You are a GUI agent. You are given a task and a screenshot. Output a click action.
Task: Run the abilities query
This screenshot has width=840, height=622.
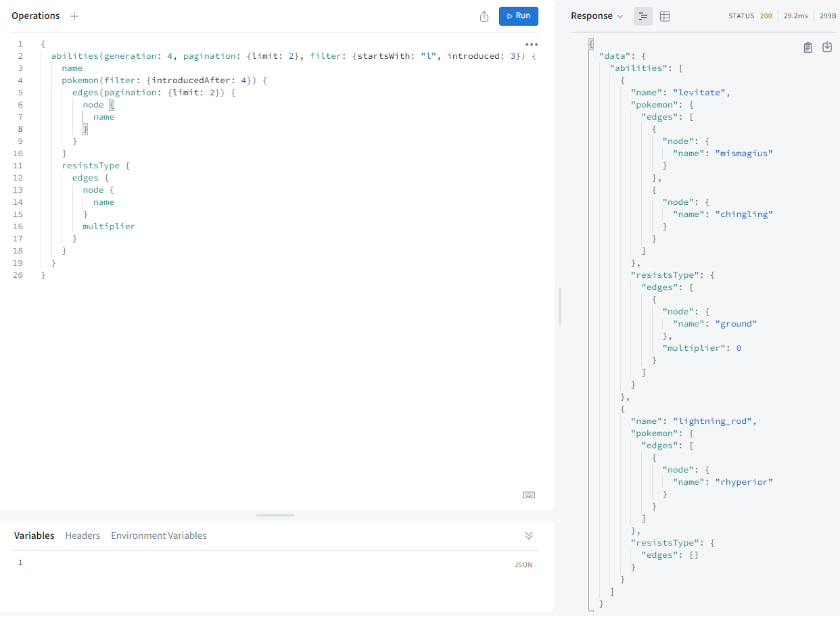tap(518, 16)
